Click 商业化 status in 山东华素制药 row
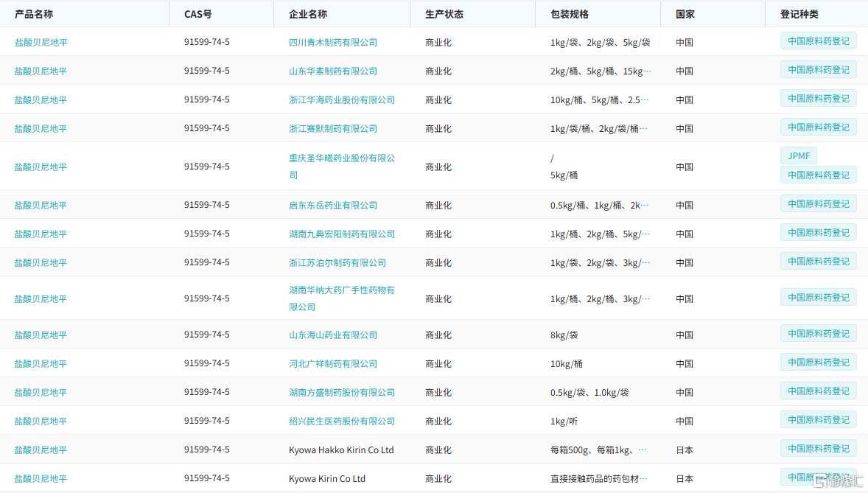This screenshot has height=493, width=868. 438,71
